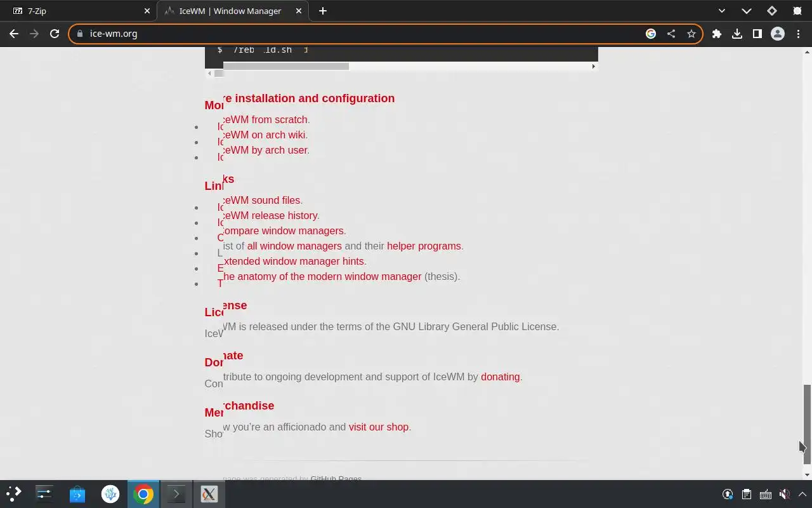812x508 pixels.
Task: Open the updates notifier tray icon
Action: point(728,494)
